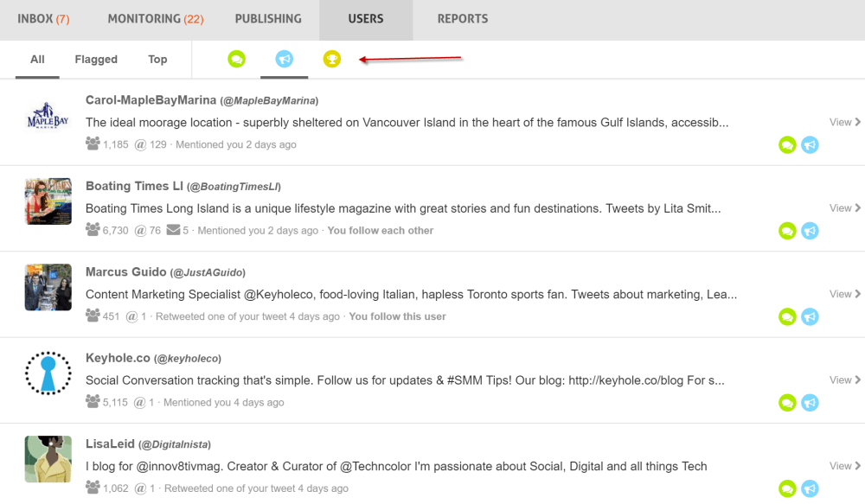
Task: Click green chat icon for LisaLeid
Action: (x=787, y=488)
